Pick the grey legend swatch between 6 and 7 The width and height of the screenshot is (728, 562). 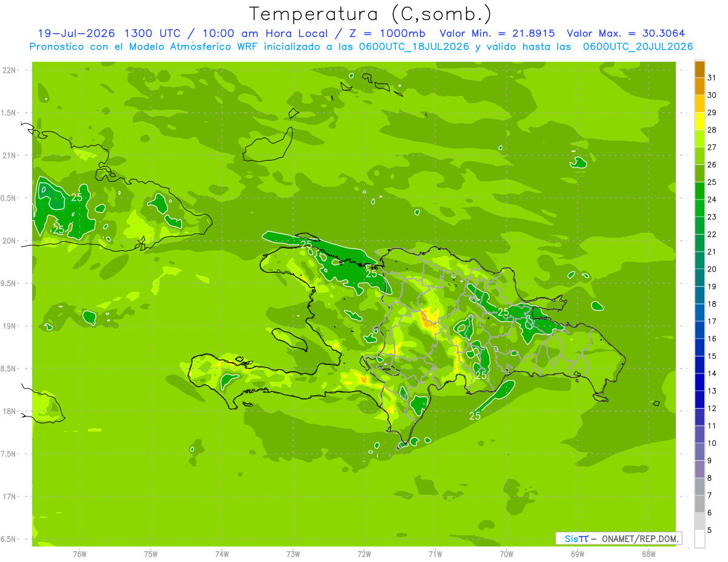point(699,504)
